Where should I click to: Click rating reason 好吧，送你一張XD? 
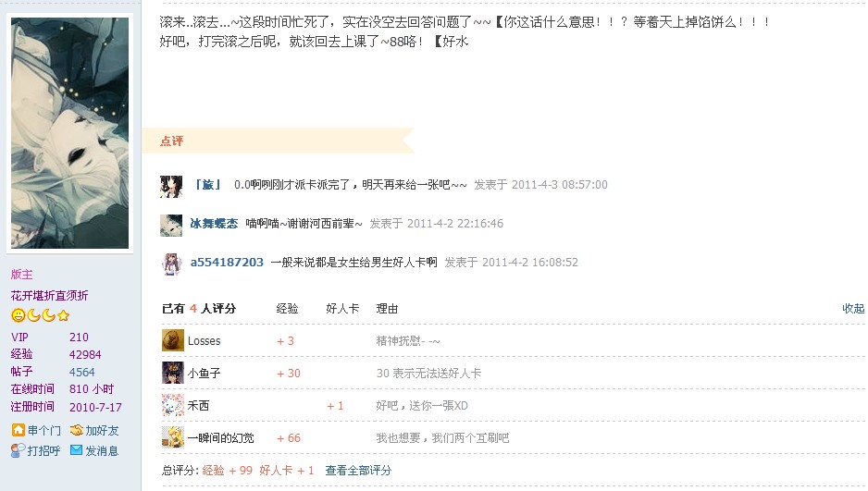click(422, 406)
